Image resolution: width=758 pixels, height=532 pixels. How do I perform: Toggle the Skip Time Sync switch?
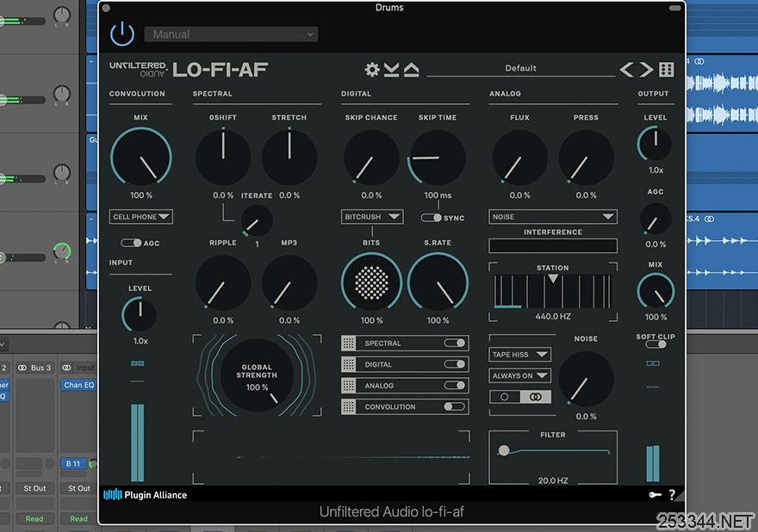pos(431,218)
